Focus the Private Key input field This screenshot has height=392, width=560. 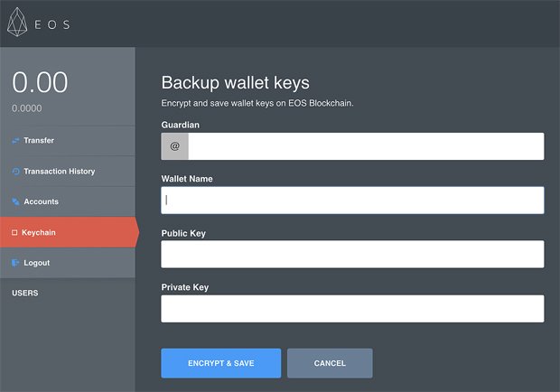coord(352,309)
